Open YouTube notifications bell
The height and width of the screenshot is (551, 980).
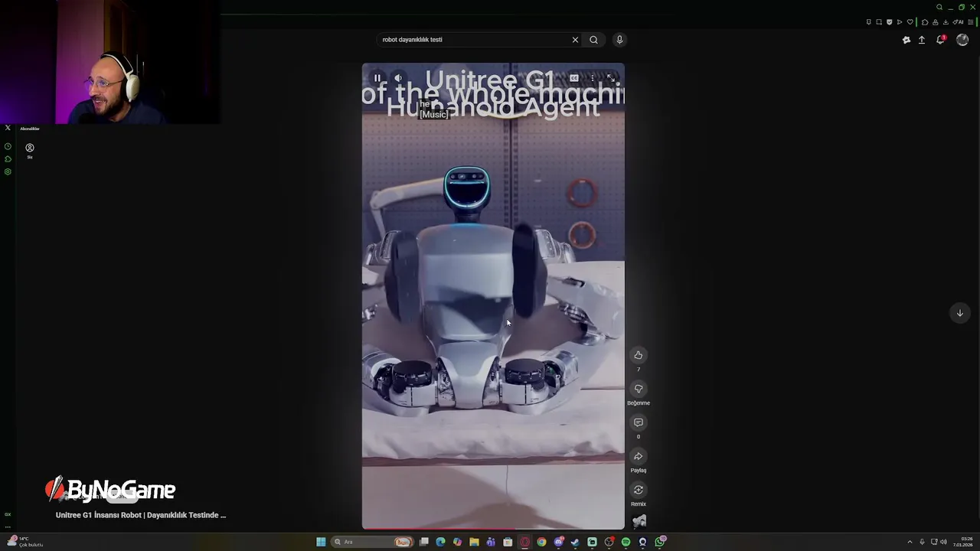tap(941, 40)
